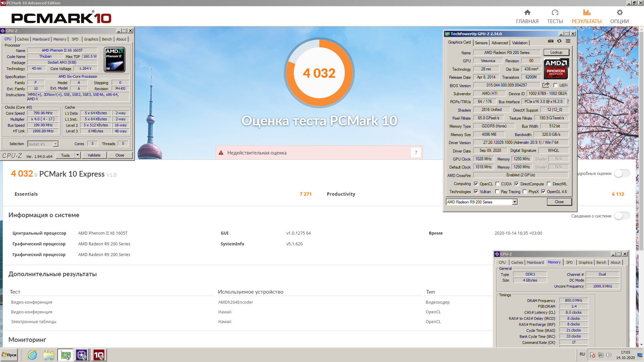Click the volume speaker tray icon

click(609, 355)
